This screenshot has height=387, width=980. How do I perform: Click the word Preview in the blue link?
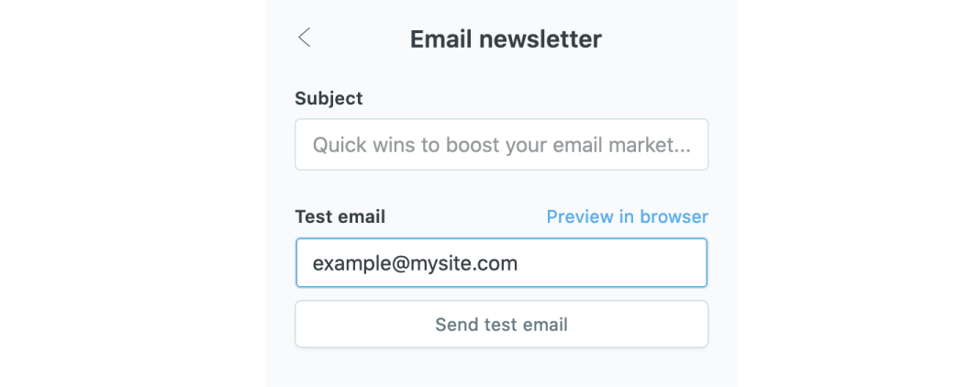point(580,217)
